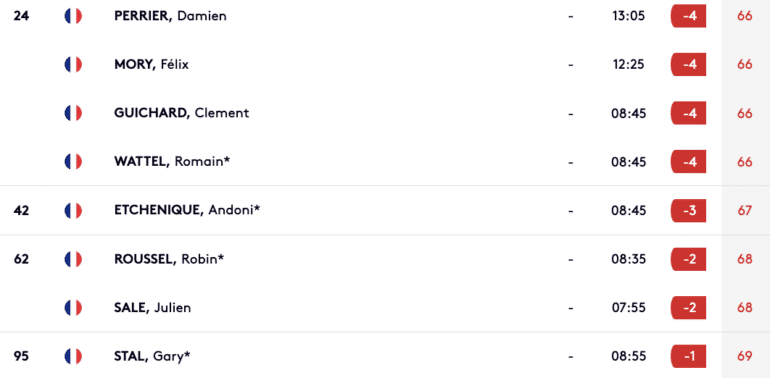Open MORY, Félix player profile

tap(151, 65)
